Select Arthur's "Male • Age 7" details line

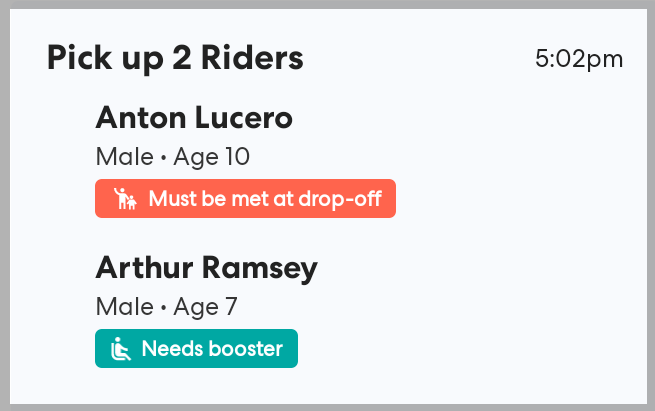point(166,307)
